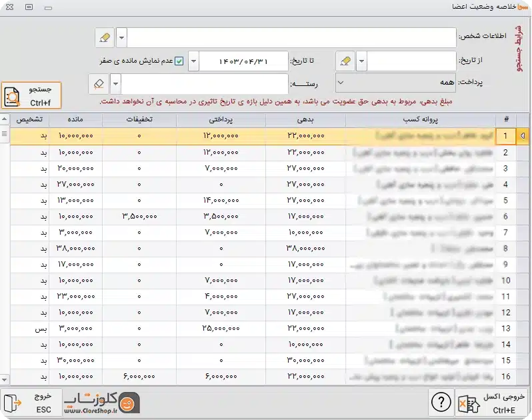The image size is (532, 420).
Task: Clear the اطلاعات شخص field with eraser icon
Action: (x=105, y=37)
